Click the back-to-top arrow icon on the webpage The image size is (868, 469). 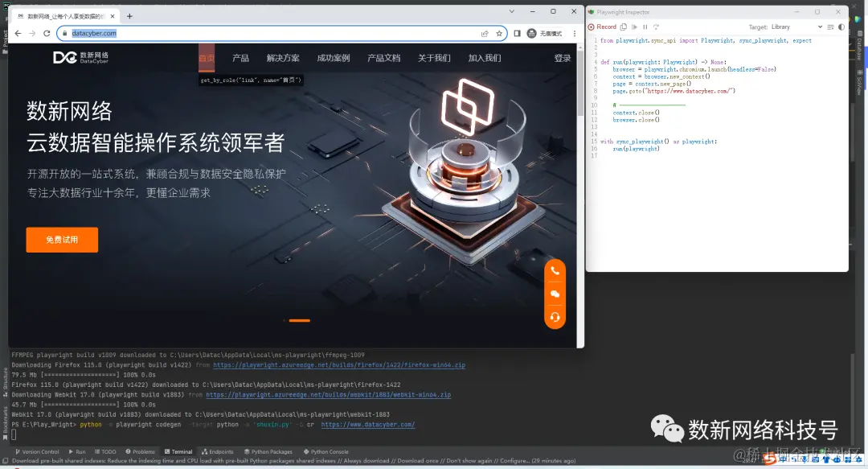[555, 318]
